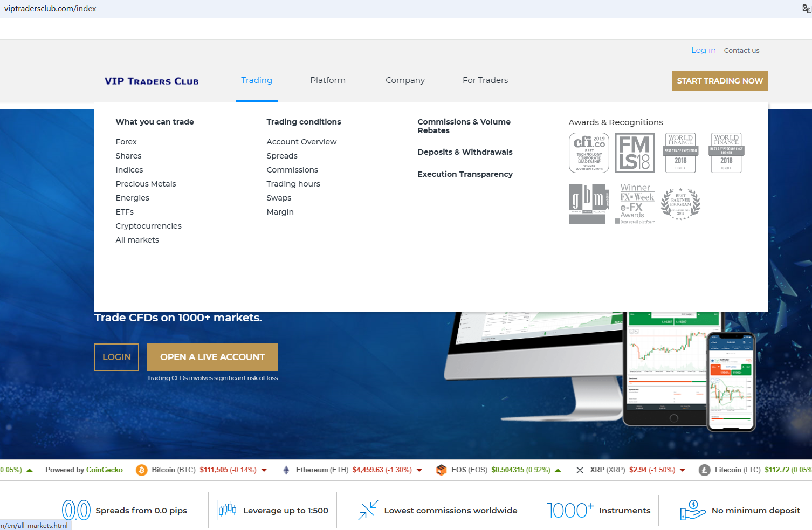Image resolution: width=812 pixels, height=530 pixels.
Task: Click the FX Week e-FX Awards logo
Action: [x=636, y=204]
